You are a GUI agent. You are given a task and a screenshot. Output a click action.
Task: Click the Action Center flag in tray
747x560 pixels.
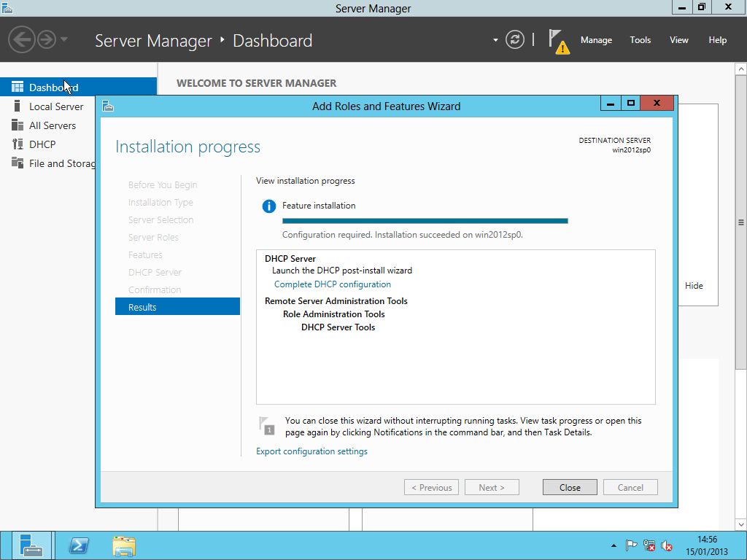632,545
